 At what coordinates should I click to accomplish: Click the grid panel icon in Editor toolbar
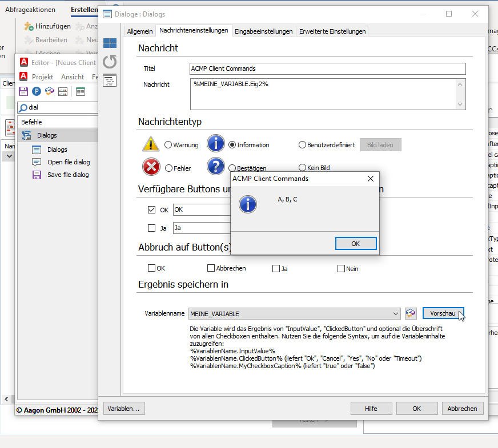coord(63,92)
